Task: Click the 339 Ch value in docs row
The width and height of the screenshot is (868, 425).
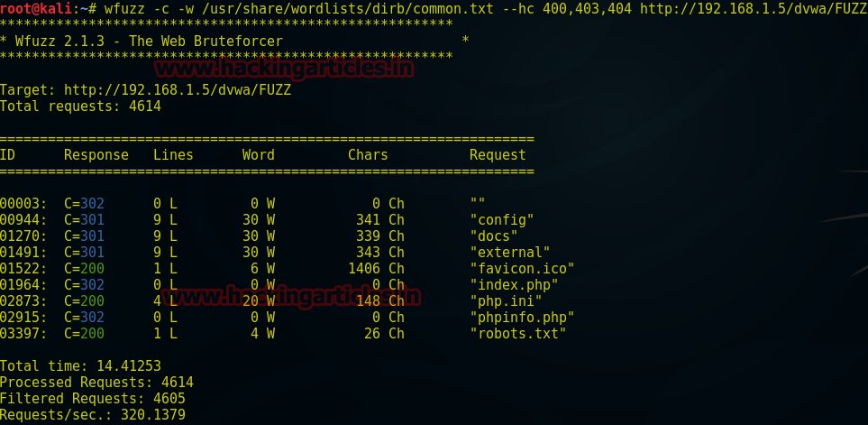Action: 380,236
